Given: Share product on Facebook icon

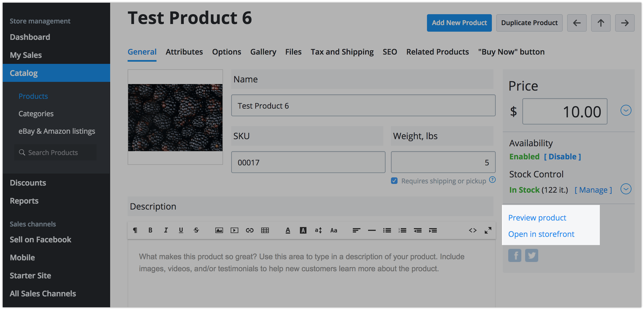Looking at the screenshot, I should pyautogui.click(x=514, y=255).
